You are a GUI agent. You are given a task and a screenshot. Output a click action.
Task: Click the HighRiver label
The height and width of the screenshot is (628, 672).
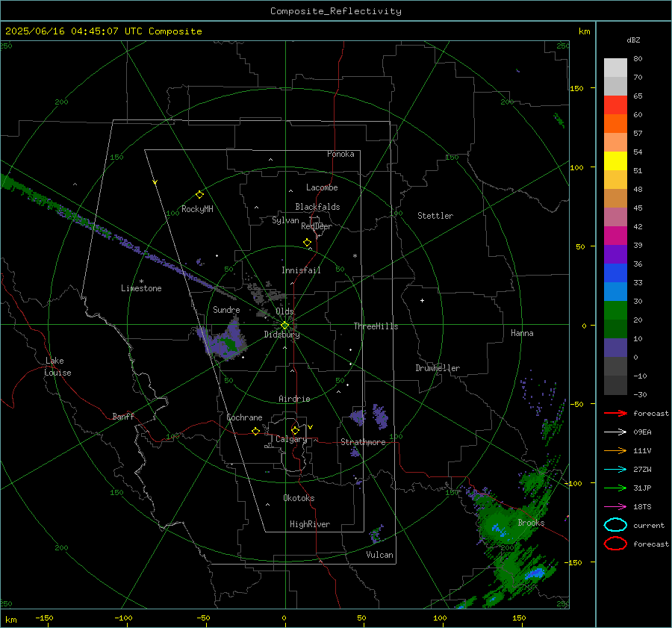pos(310,524)
